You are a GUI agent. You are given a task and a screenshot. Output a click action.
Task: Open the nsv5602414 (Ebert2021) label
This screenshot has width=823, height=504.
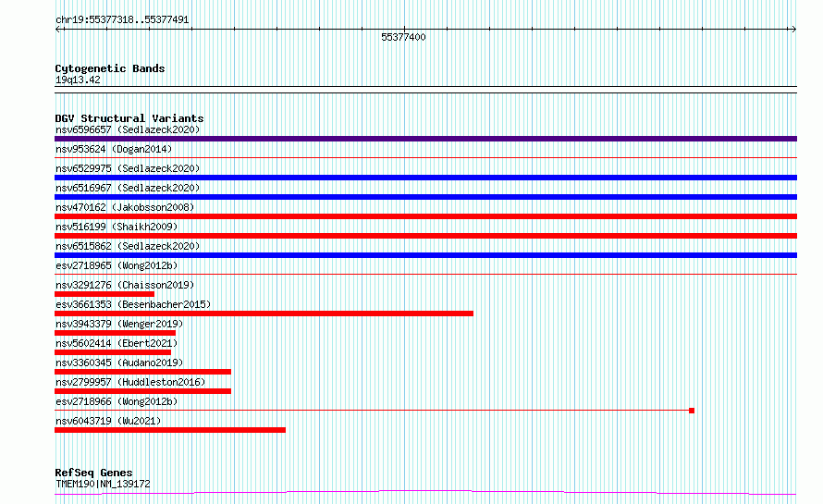(x=117, y=343)
